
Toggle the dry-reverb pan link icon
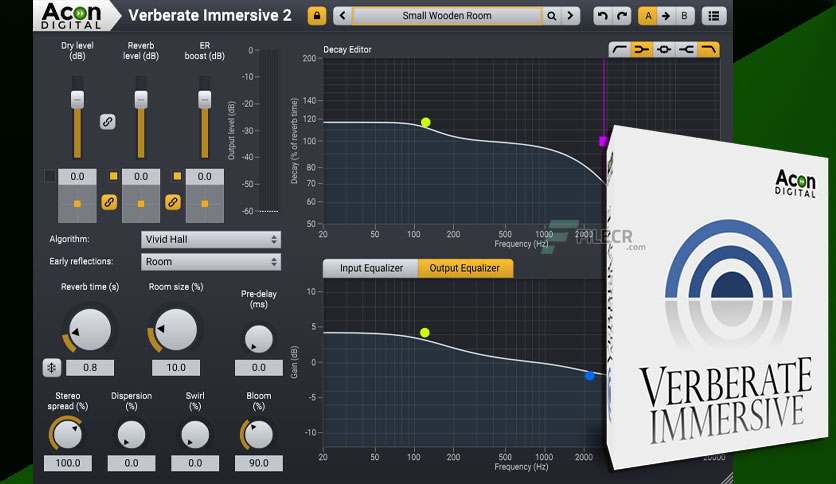point(109,202)
